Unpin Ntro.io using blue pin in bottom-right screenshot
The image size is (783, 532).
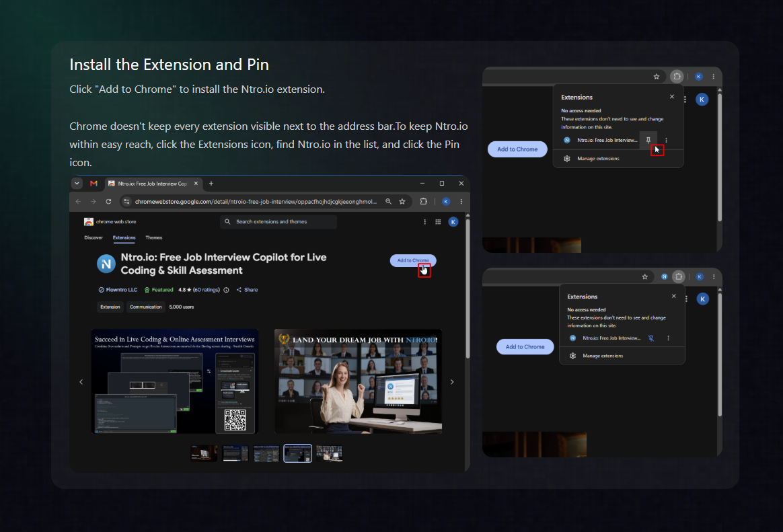point(651,338)
